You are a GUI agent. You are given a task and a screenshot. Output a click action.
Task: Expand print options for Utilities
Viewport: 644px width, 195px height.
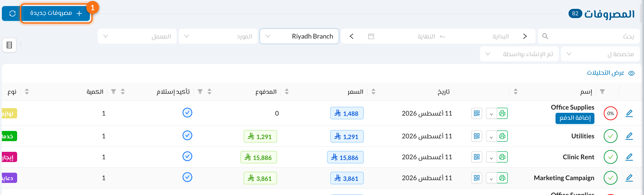click(x=491, y=136)
